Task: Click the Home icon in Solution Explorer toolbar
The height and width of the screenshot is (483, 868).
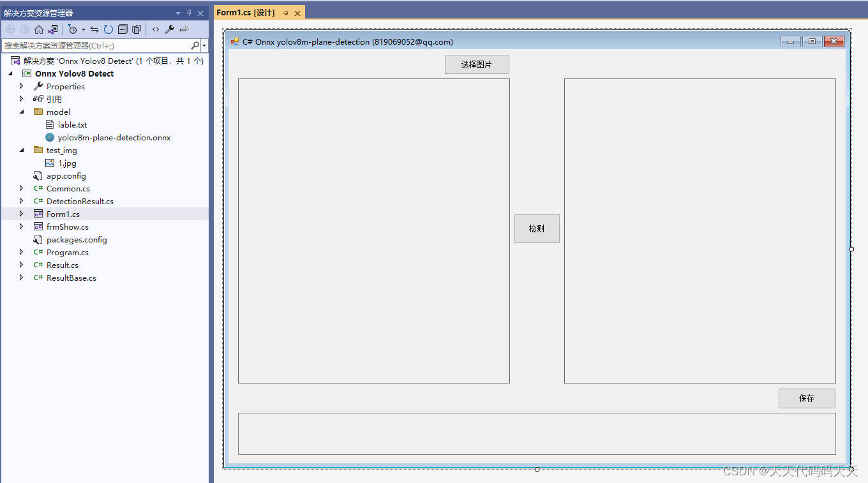Action: tap(39, 29)
